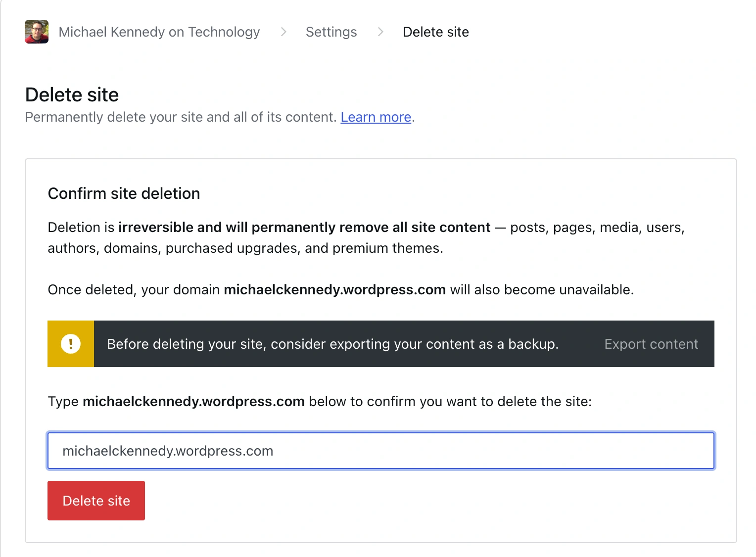The image size is (756, 557).
Task: Click the bold 'irreversible' warning text
Action: pyautogui.click(x=304, y=228)
